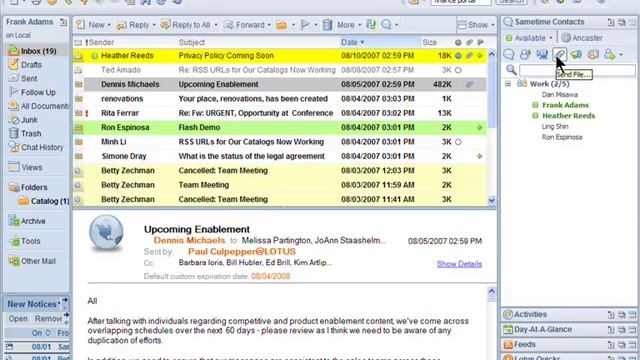Click the follow-up flag icon in toolbar
640x360 pixels.
305,25
